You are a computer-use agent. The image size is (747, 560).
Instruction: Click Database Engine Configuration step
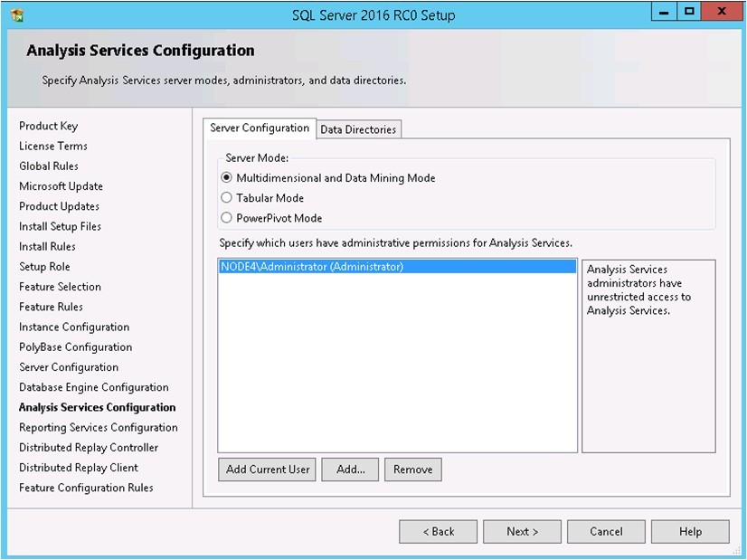(94, 387)
